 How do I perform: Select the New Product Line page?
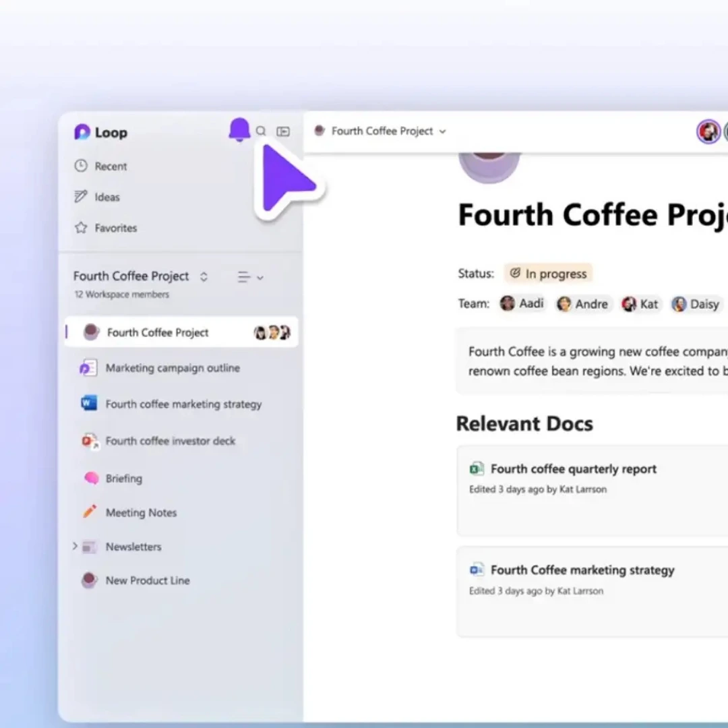coord(147,580)
